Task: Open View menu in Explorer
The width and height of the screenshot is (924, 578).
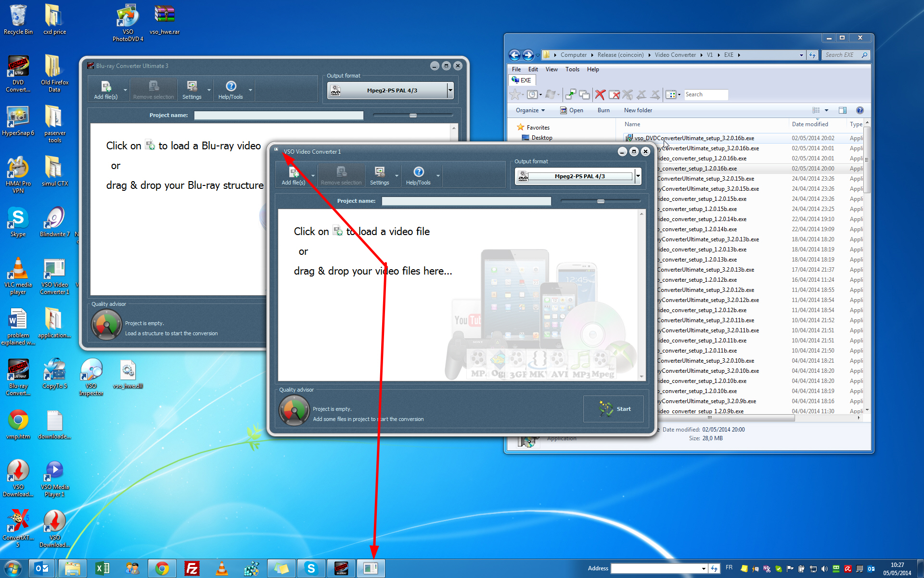Action: [552, 69]
